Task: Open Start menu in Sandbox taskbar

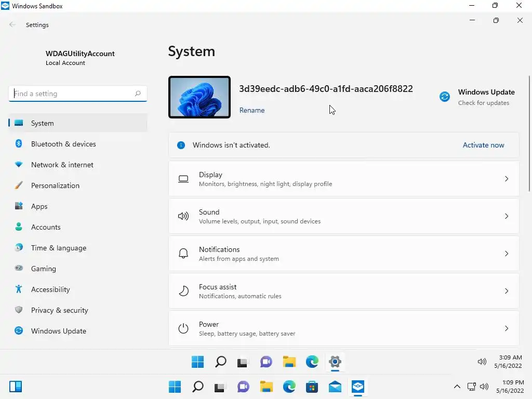Action: (197, 362)
